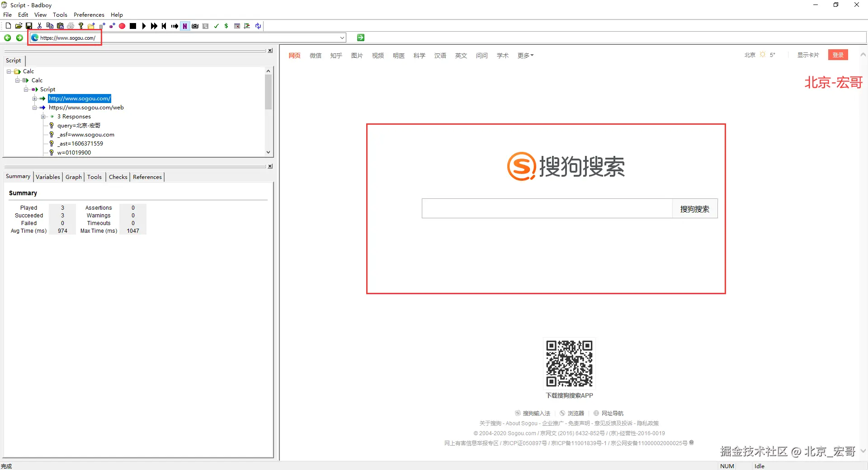Cut selection with scissors icon
This screenshot has width=868, height=470.
click(39, 26)
